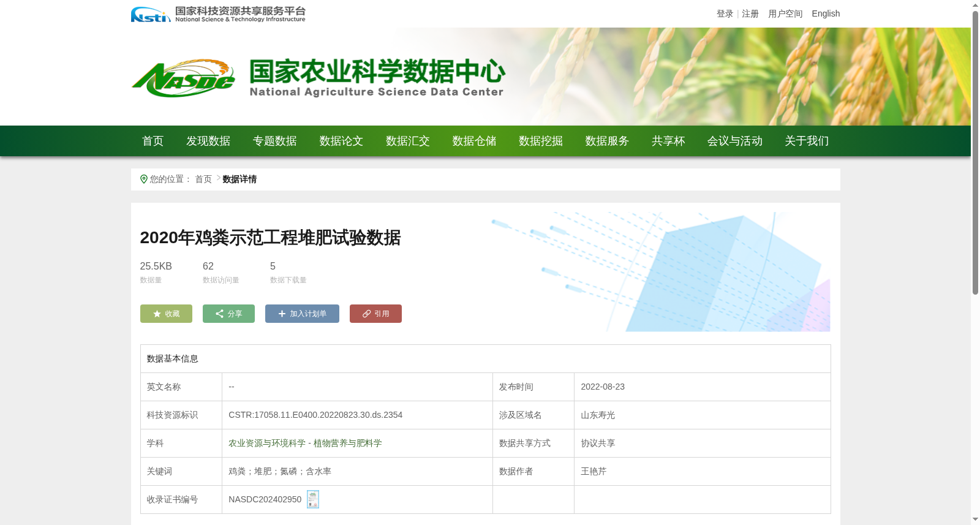Click the 数据详情 breadcrumb text
The image size is (980, 525).
point(239,179)
